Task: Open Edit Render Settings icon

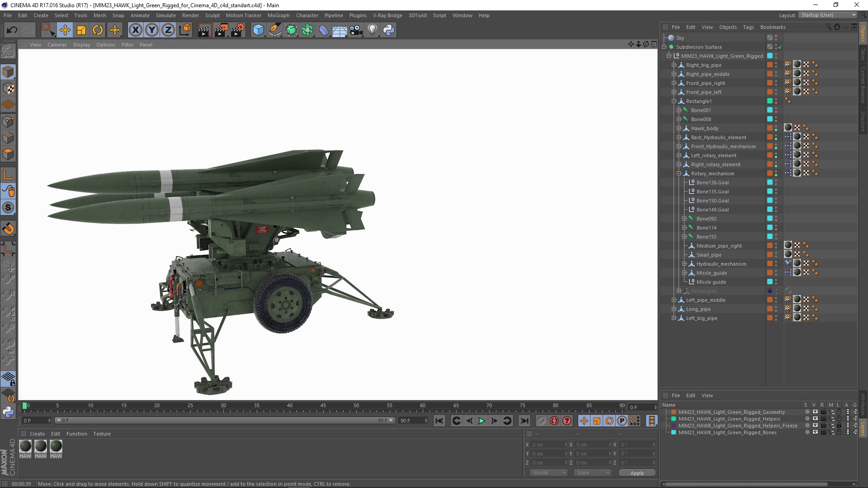Action: click(238, 30)
